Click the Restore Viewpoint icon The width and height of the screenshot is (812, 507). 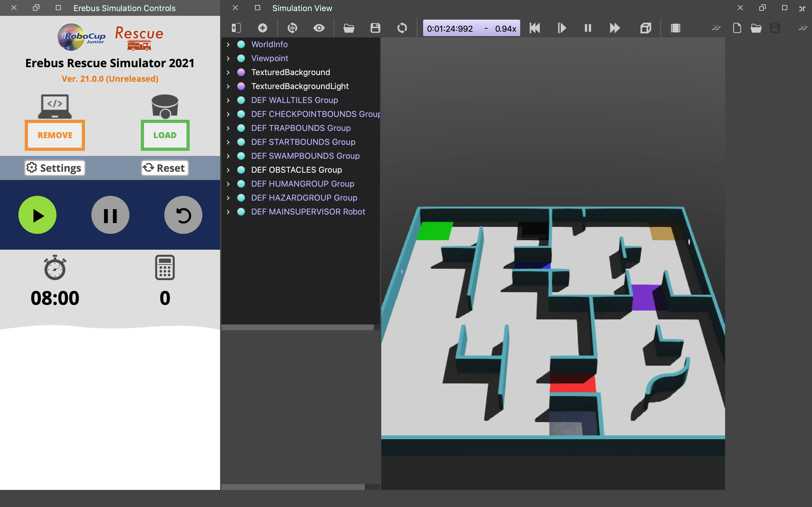click(x=292, y=28)
